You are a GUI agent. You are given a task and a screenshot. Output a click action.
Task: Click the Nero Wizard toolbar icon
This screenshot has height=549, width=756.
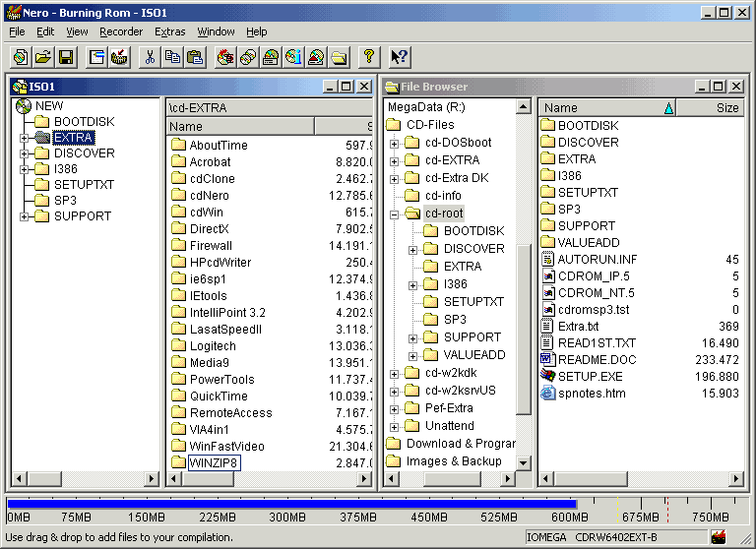[119, 57]
